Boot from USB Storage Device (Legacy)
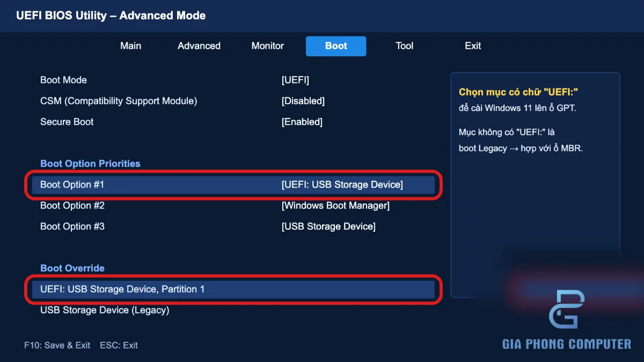 (x=105, y=310)
